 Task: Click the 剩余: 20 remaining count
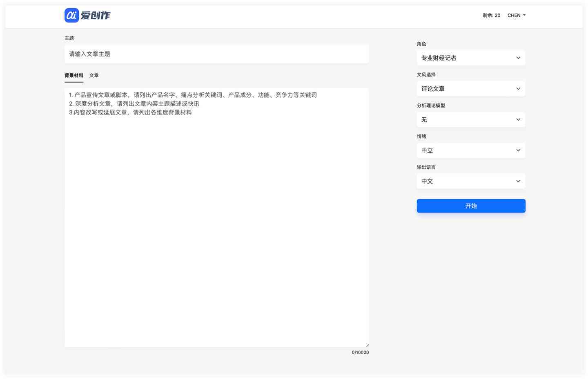point(491,16)
